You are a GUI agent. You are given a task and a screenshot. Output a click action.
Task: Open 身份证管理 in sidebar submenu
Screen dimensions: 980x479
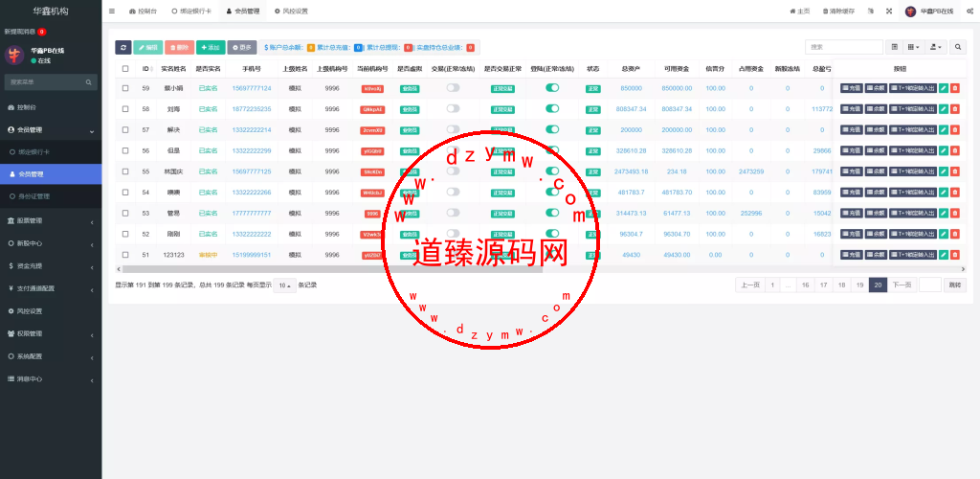tap(51, 196)
